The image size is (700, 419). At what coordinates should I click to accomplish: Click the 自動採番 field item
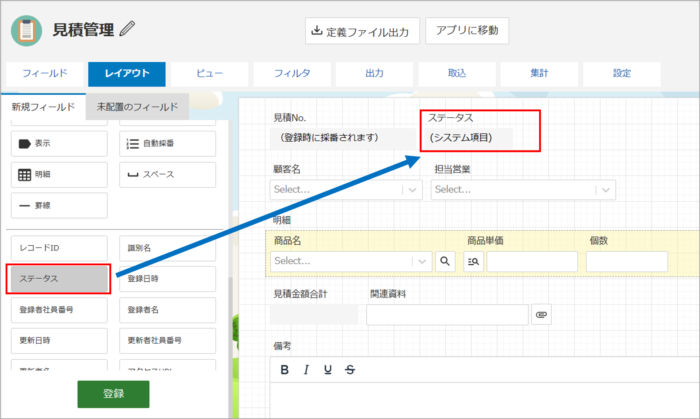(167, 144)
